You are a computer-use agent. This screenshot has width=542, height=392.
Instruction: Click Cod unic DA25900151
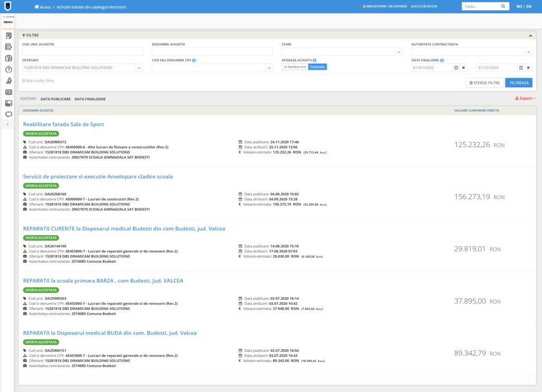55,351
